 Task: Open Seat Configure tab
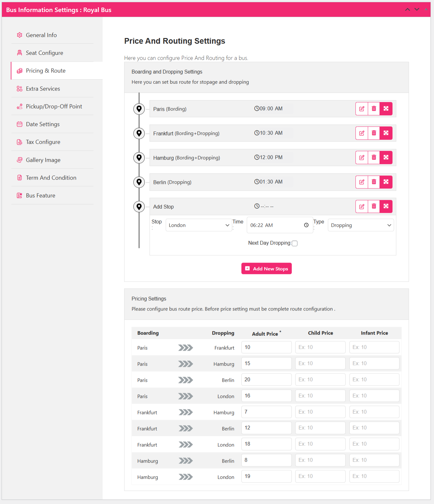click(x=44, y=53)
